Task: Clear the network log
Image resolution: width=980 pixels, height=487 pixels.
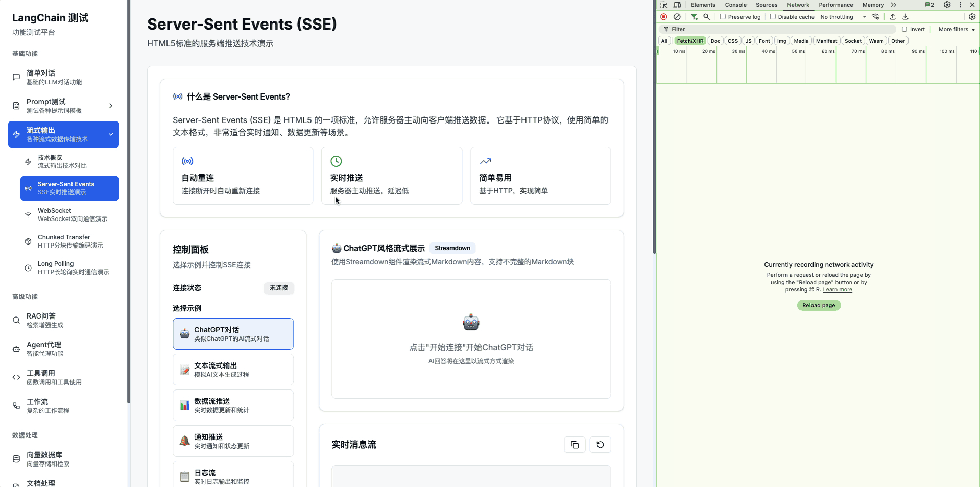Action: tap(677, 17)
